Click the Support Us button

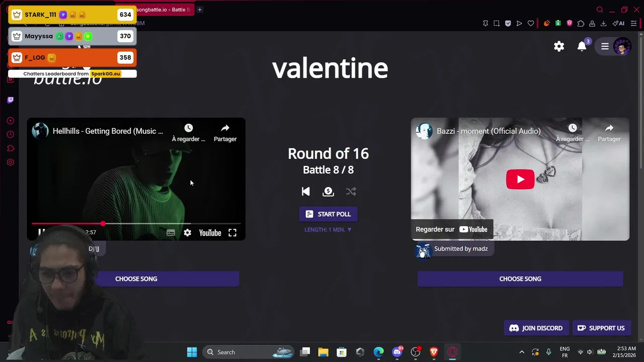[601, 328]
